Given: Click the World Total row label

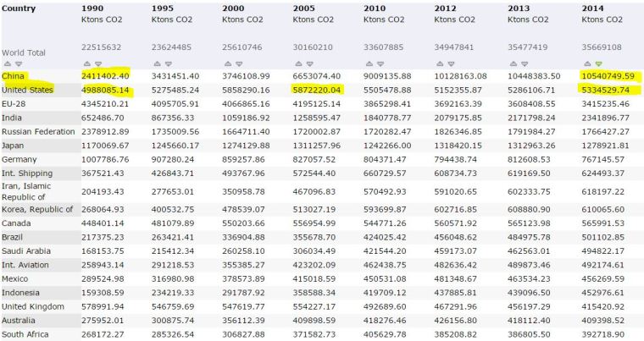Looking at the screenshot, I should click(24, 52).
